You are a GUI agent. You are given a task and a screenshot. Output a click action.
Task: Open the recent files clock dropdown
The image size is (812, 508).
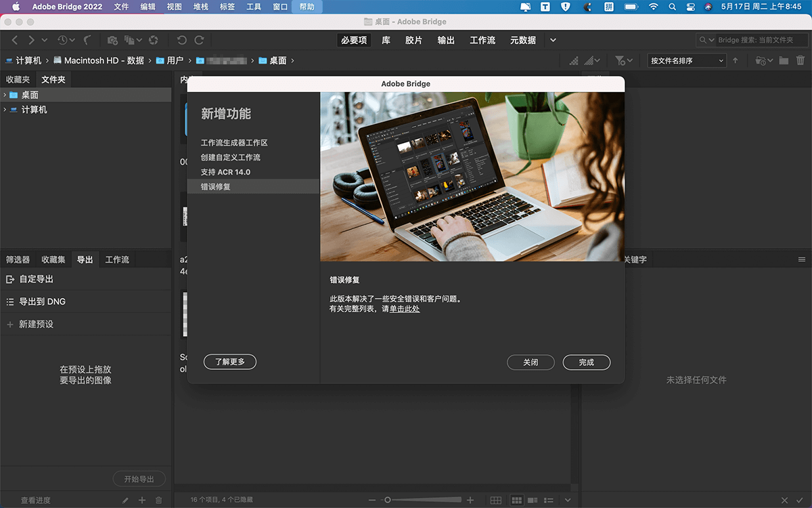(x=66, y=41)
